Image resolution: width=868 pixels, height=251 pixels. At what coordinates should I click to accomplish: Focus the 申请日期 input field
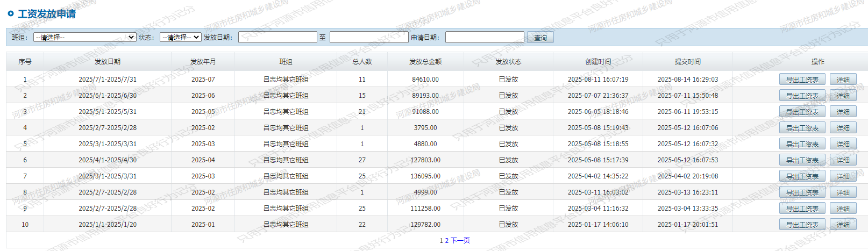tap(484, 37)
